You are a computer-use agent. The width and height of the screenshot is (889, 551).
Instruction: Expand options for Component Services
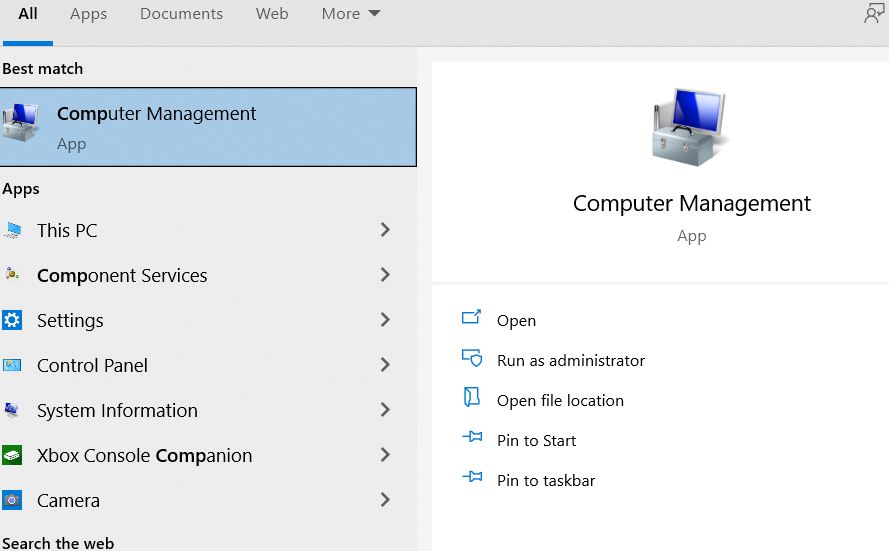tap(385, 275)
